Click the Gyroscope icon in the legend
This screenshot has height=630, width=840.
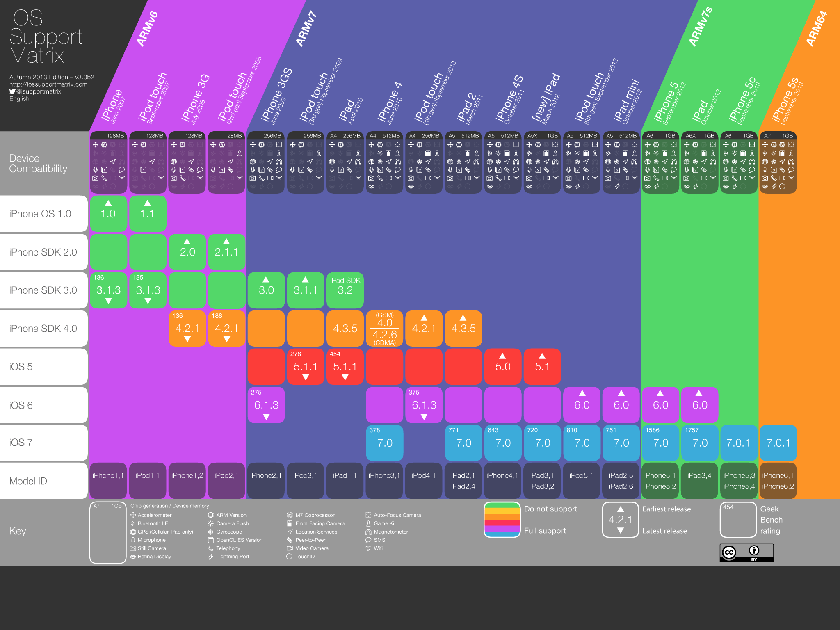click(211, 532)
